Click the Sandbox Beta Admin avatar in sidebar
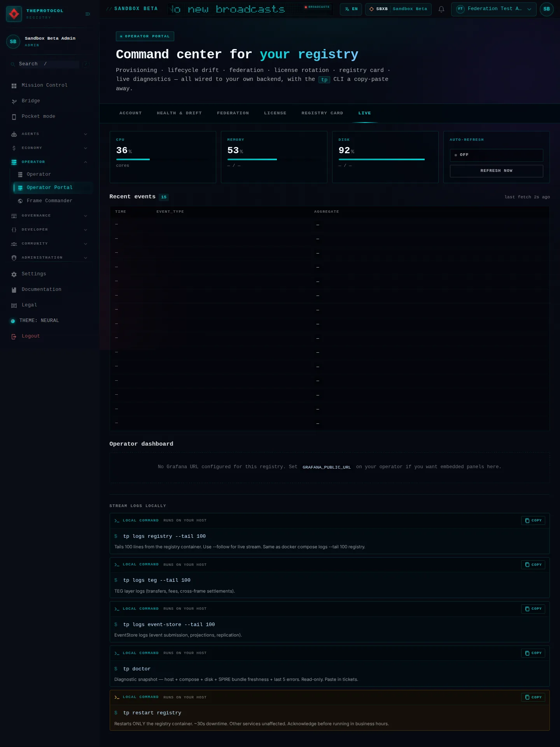560x747 pixels. (13, 42)
